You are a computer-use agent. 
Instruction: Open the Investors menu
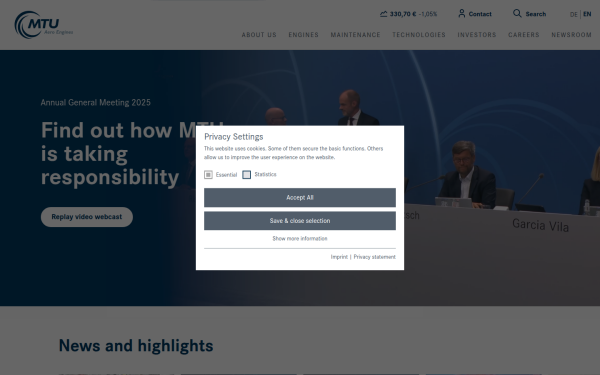(x=477, y=35)
